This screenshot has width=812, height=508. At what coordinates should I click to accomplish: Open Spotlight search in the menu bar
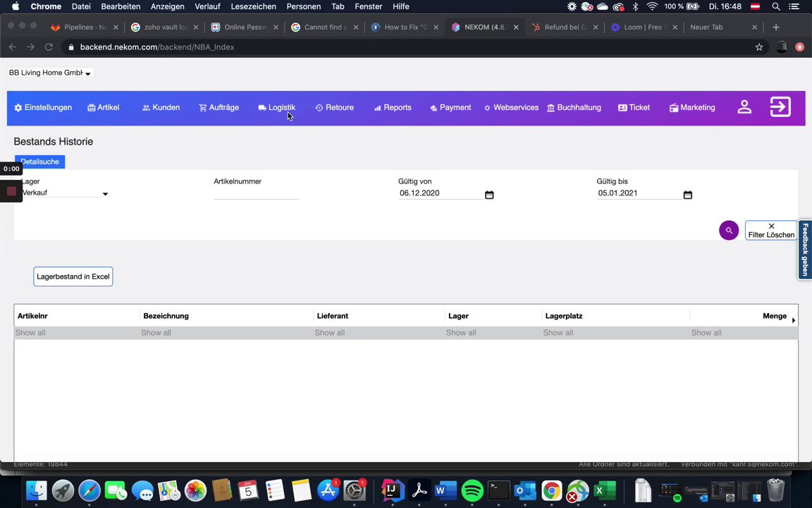[776, 6]
